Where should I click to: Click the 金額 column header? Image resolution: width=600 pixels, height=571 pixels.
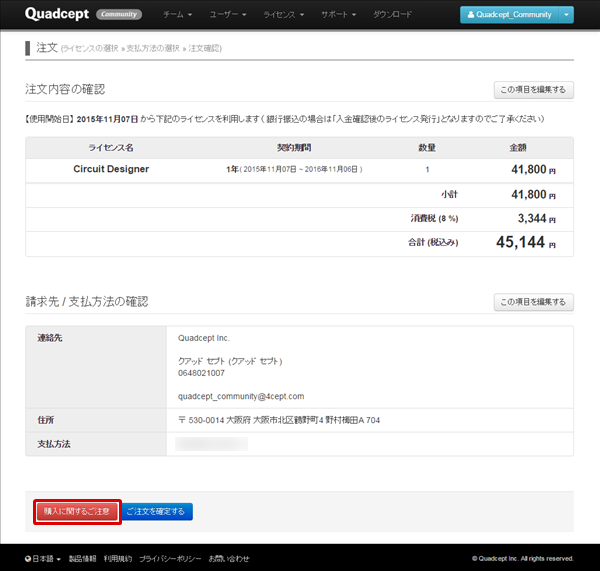[518, 148]
